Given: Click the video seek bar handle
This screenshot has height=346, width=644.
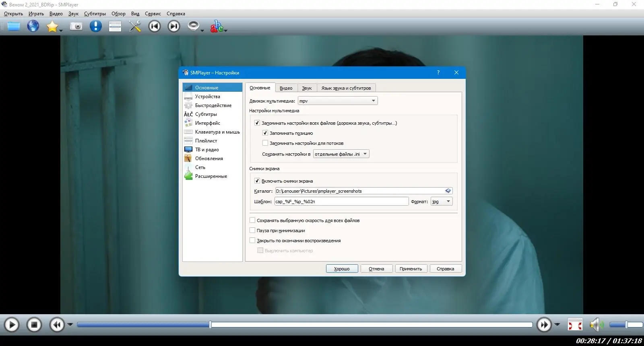Looking at the screenshot, I should point(210,324).
